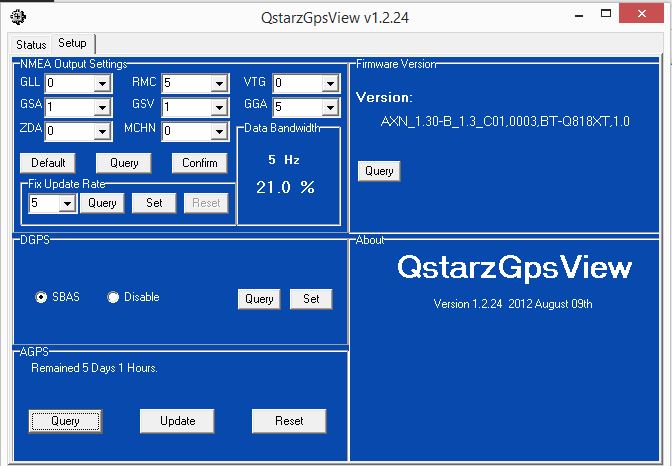Open the RMC rate dropdown
The width and height of the screenshot is (672, 466).
(219, 83)
